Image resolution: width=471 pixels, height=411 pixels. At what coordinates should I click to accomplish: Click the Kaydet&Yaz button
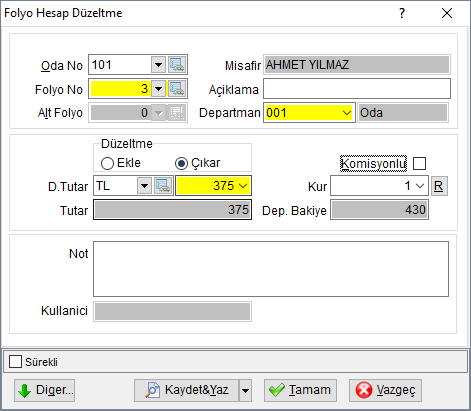point(187,390)
